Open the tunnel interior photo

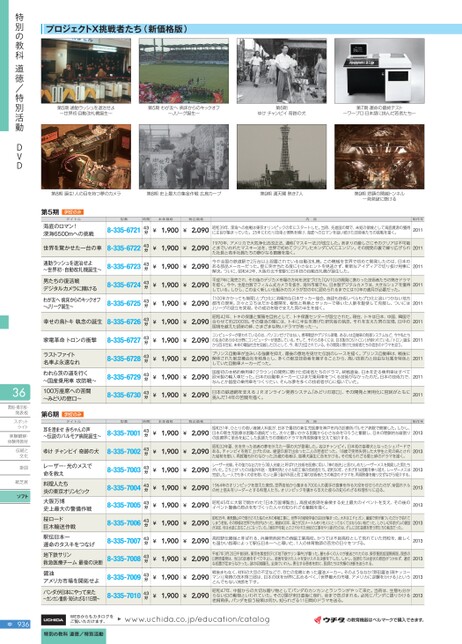(x=379, y=156)
